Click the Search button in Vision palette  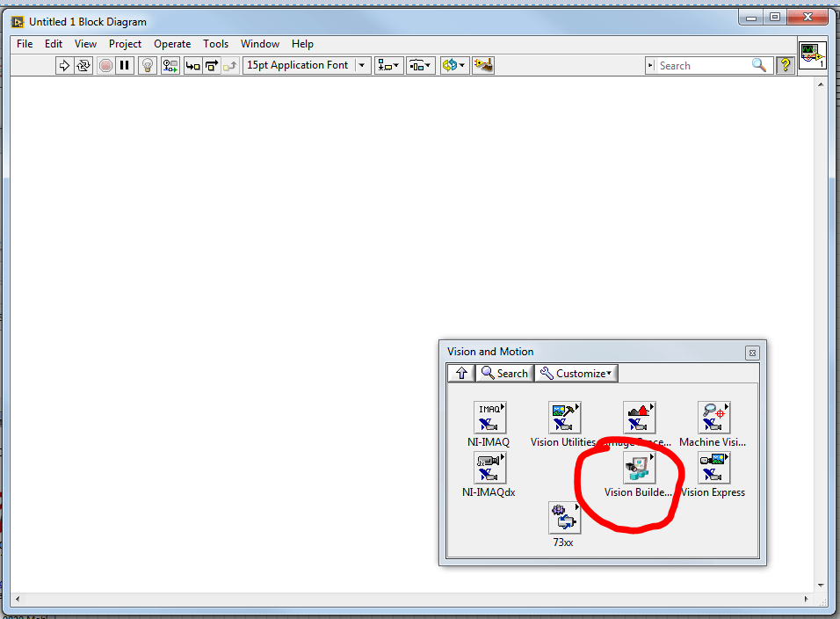point(503,373)
